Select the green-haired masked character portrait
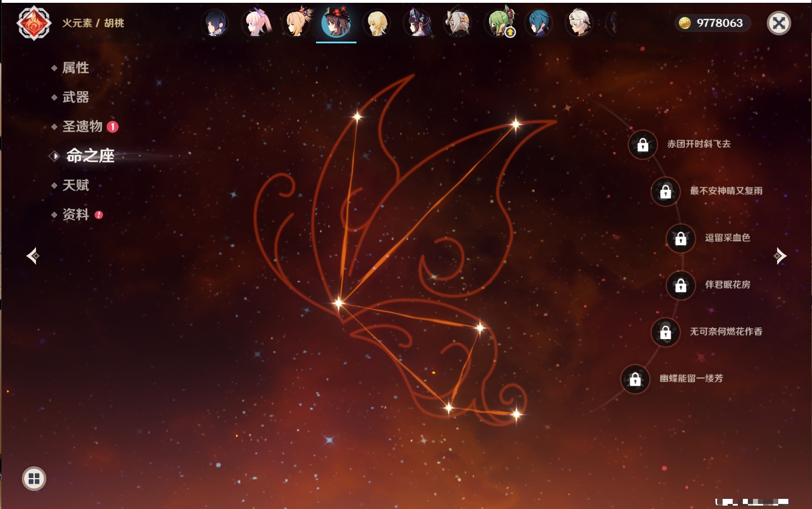 tap(499, 22)
